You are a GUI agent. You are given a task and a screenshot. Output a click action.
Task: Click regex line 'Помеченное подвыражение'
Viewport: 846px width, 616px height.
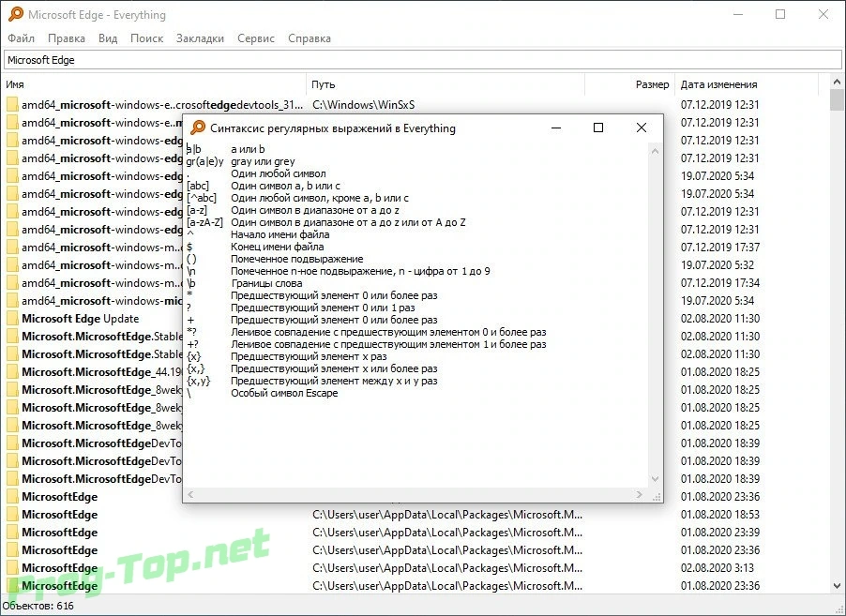(x=296, y=259)
